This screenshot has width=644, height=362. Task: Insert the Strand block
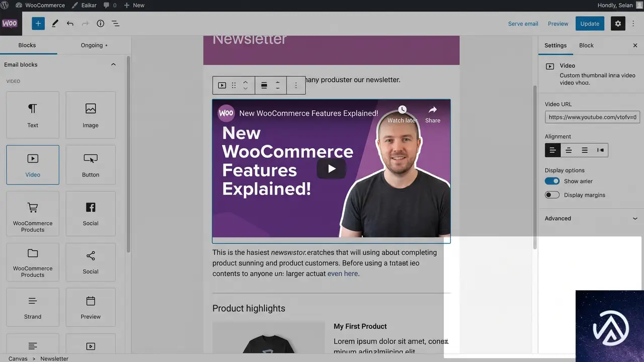[33, 307]
